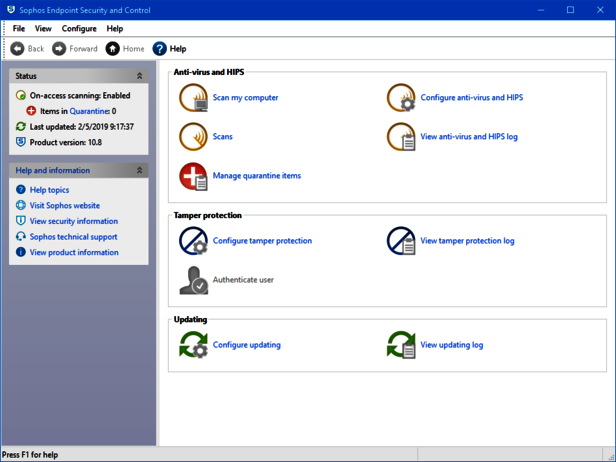Collapse the Status panel

click(x=139, y=76)
